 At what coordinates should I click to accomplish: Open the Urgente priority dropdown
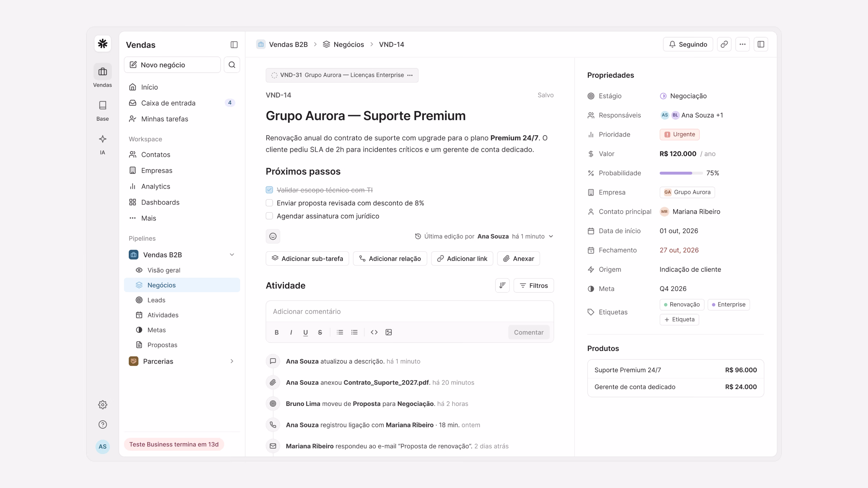point(680,134)
